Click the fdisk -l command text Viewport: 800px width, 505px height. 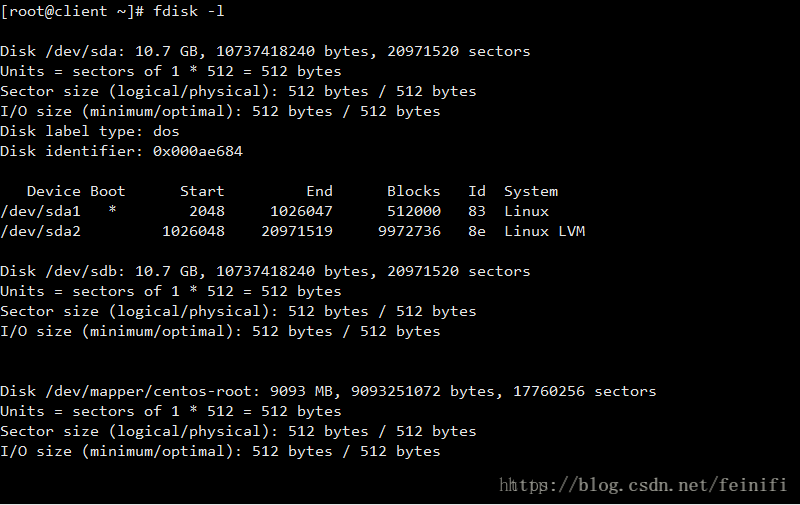188,11
